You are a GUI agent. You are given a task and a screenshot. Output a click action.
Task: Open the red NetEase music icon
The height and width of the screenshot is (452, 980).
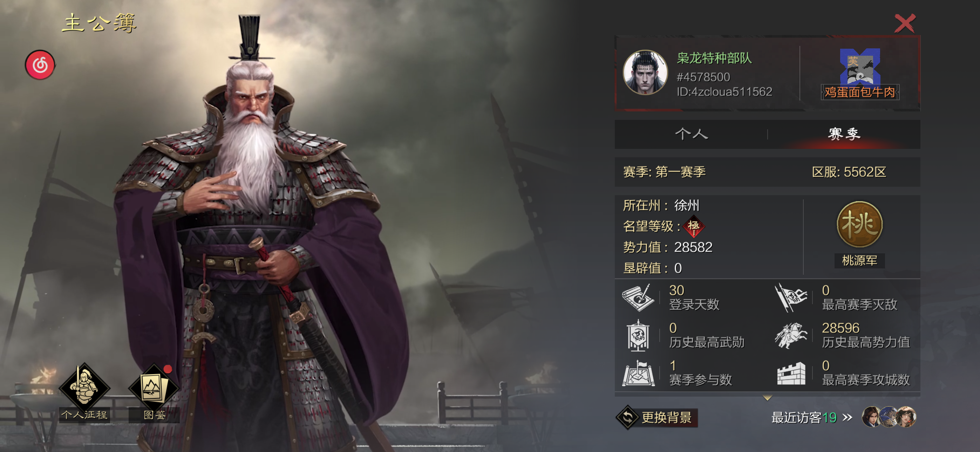tap(40, 65)
